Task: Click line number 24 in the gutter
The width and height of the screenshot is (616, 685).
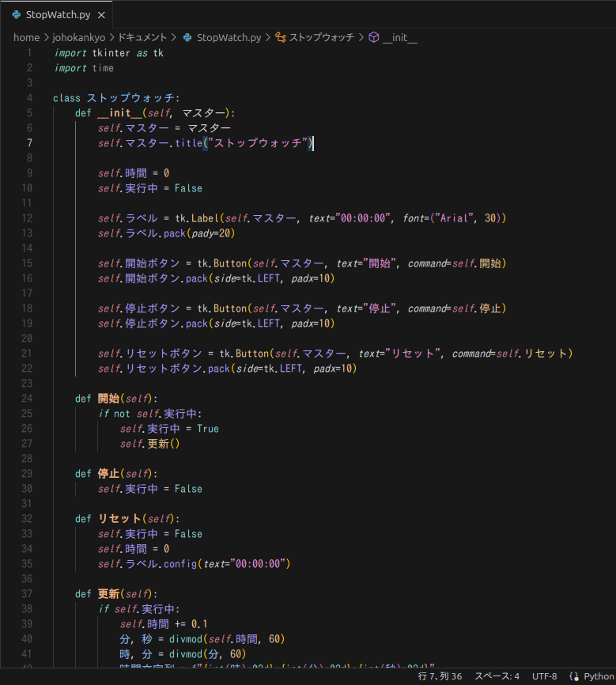Action: coord(28,399)
